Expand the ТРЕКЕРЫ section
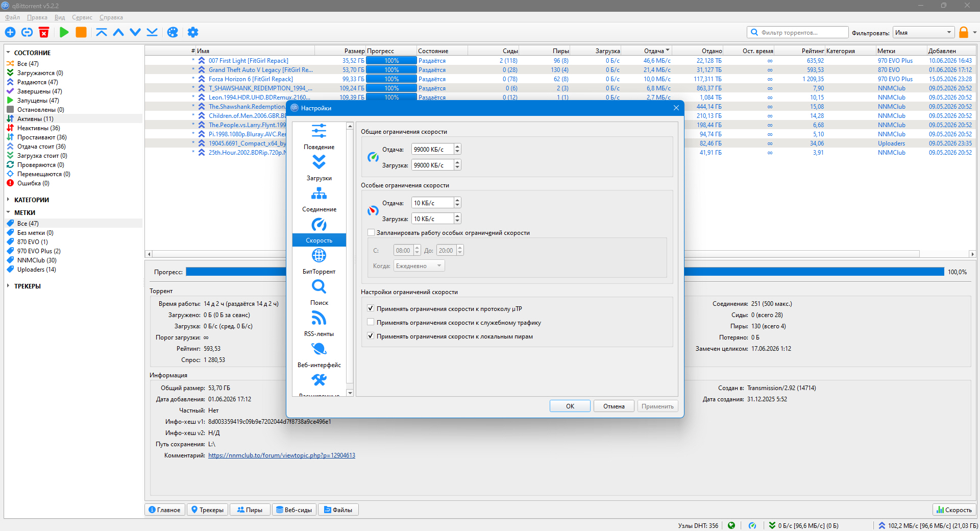Viewport: 980px width, 531px height. point(8,286)
